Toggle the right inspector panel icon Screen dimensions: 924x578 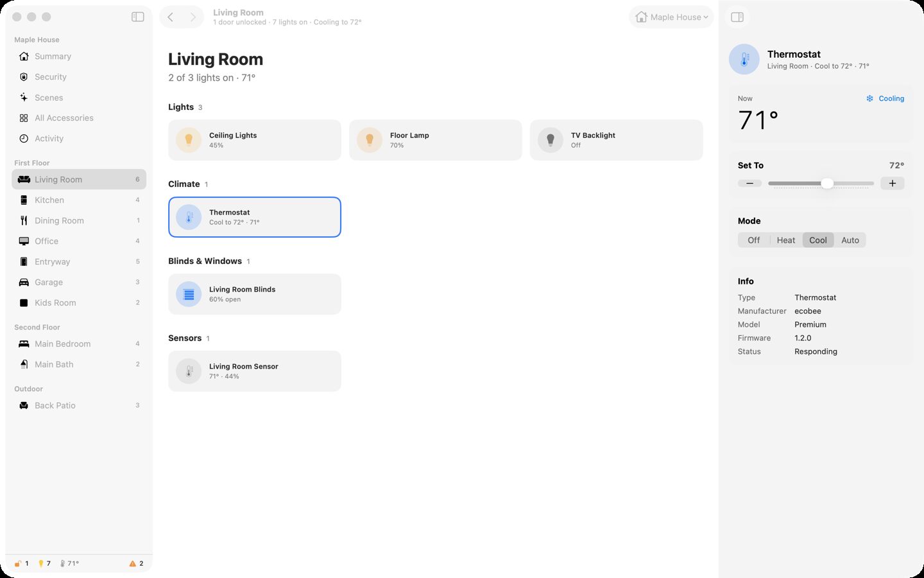pyautogui.click(x=737, y=17)
